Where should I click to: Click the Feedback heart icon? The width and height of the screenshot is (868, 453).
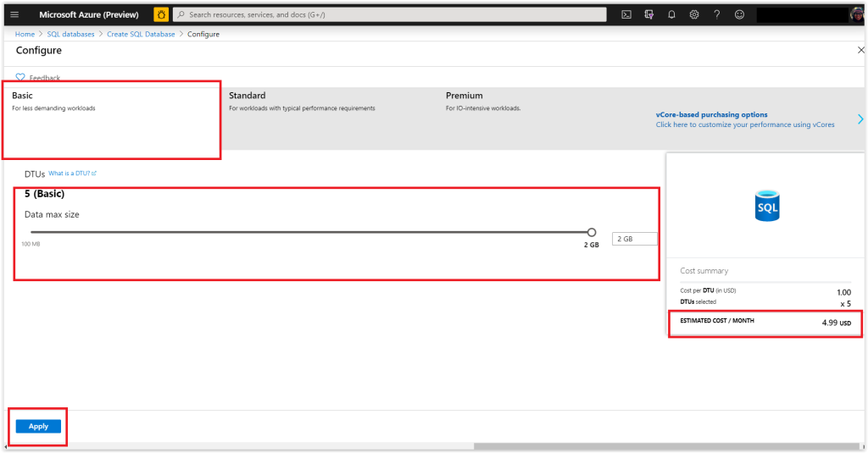click(x=20, y=77)
